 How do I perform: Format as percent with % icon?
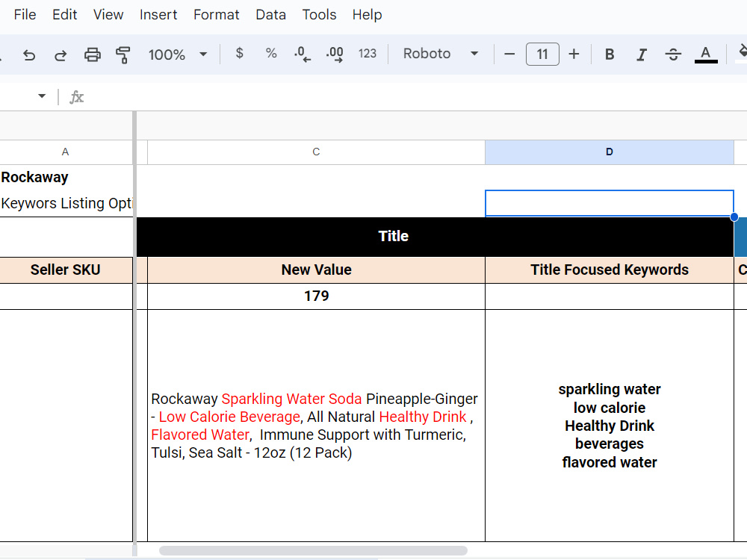(271, 53)
